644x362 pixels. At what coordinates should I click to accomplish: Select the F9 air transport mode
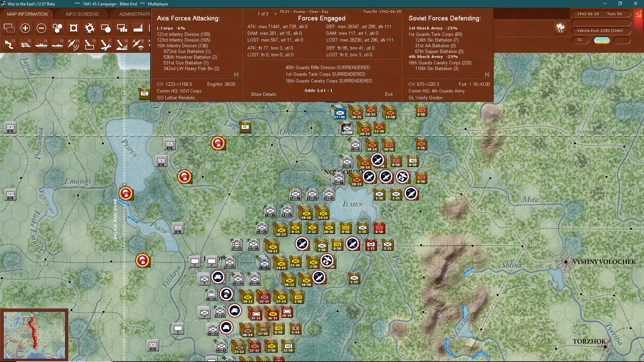(138, 44)
